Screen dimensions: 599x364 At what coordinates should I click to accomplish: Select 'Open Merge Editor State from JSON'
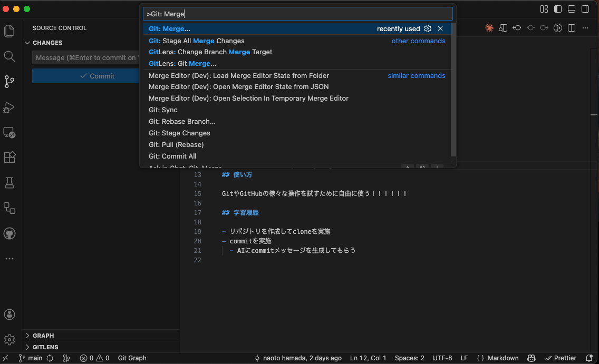297,86
